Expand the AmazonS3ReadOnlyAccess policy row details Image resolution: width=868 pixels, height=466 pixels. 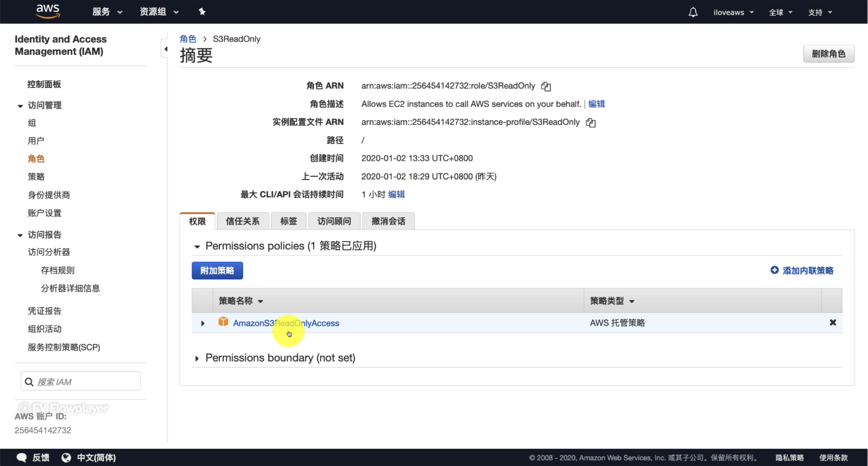pyautogui.click(x=203, y=323)
